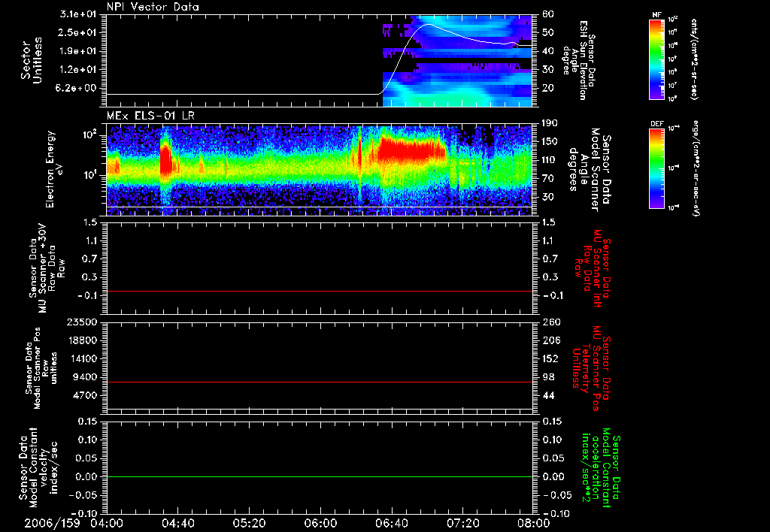Screen dimensions: 770x532
Task: Click the '18800' scanner position tick value
Action: (x=83, y=340)
